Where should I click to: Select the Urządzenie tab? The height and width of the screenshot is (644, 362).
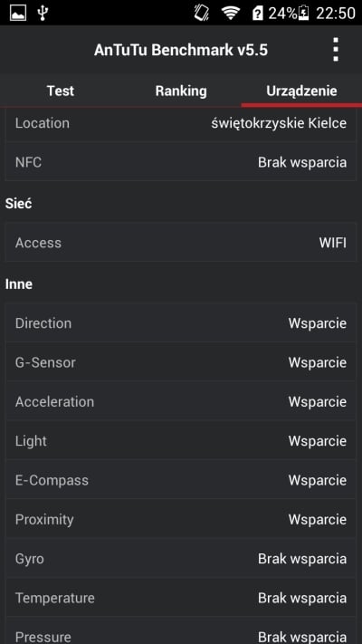(301, 91)
